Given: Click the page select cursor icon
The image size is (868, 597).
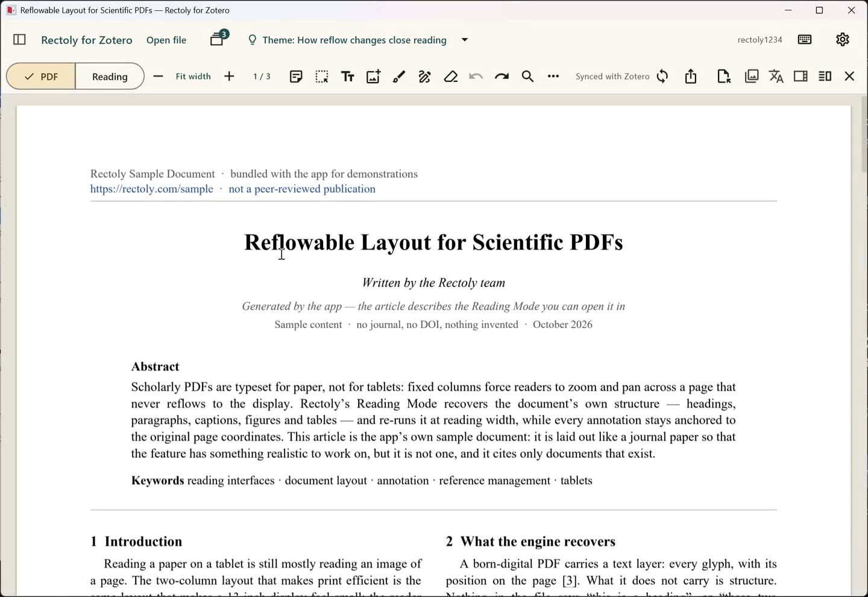Looking at the screenshot, I should tap(724, 77).
